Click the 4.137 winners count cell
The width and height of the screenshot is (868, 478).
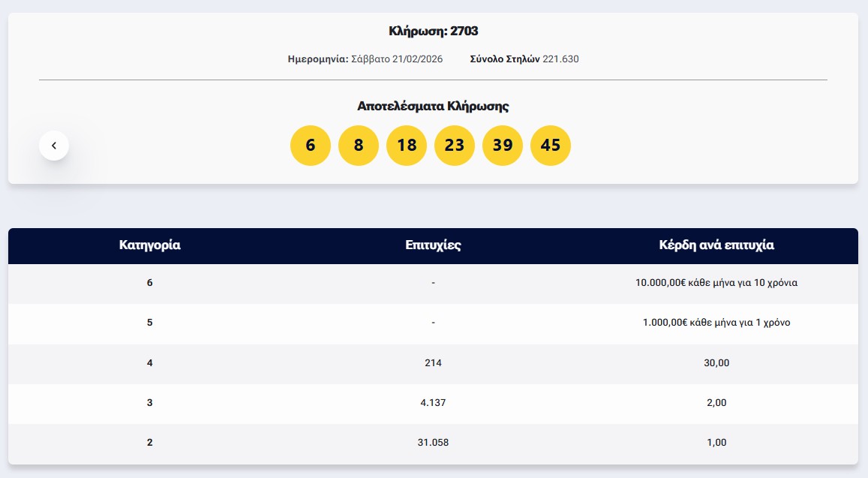(433, 403)
